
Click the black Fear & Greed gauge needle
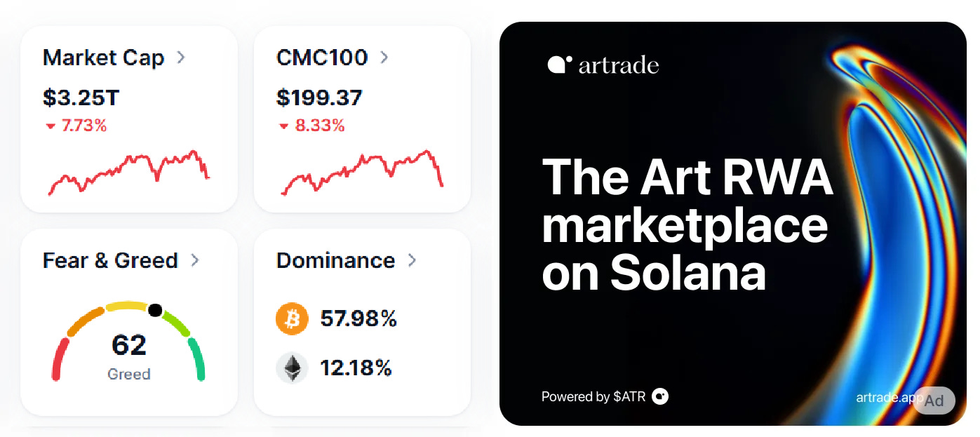(155, 310)
